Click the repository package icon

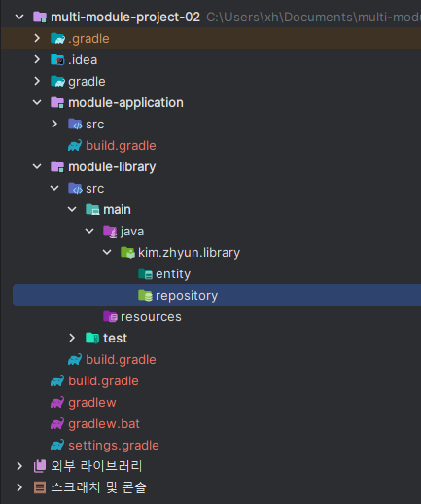click(x=145, y=295)
